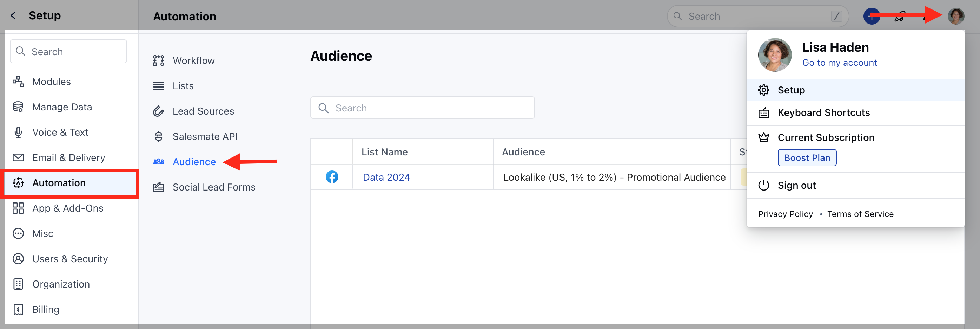The height and width of the screenshot is (329, 980).
Task: Click the microphone icon for Voice & Text
Action: point(18,132)
